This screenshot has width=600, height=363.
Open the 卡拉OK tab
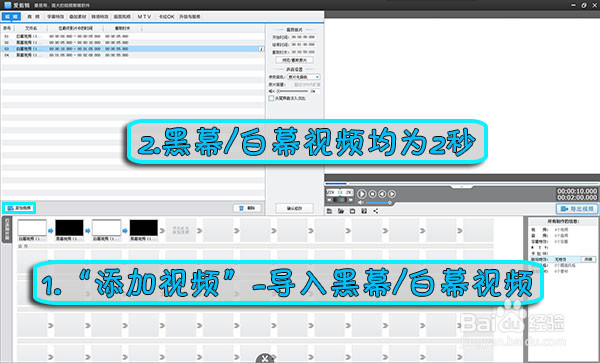point(166,16)
